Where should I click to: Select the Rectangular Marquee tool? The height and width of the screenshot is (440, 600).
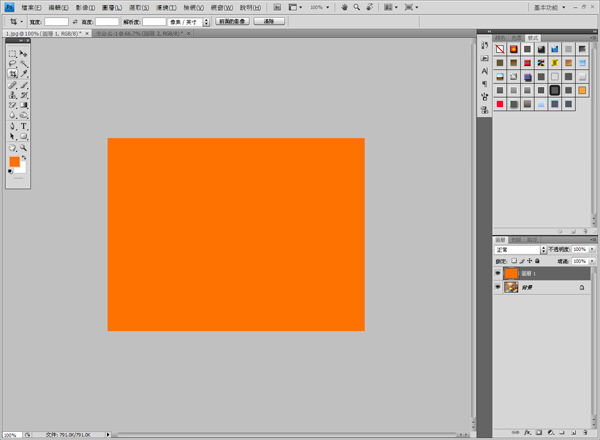point(12,53)
